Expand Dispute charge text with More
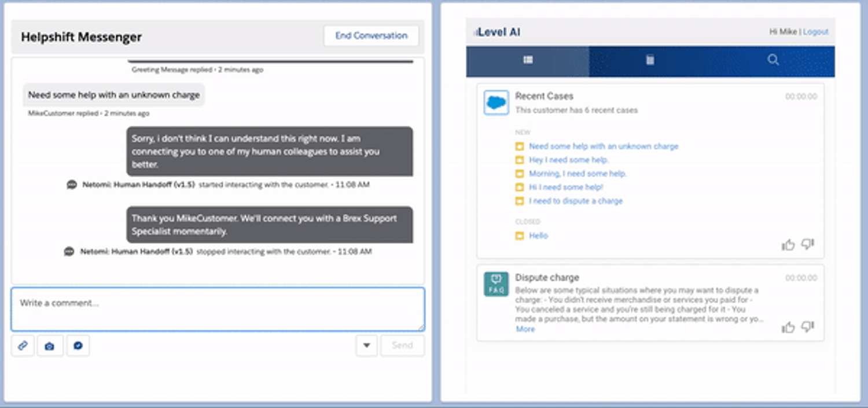This screenshot has width=868, height=408. click(x=525, y=329)
